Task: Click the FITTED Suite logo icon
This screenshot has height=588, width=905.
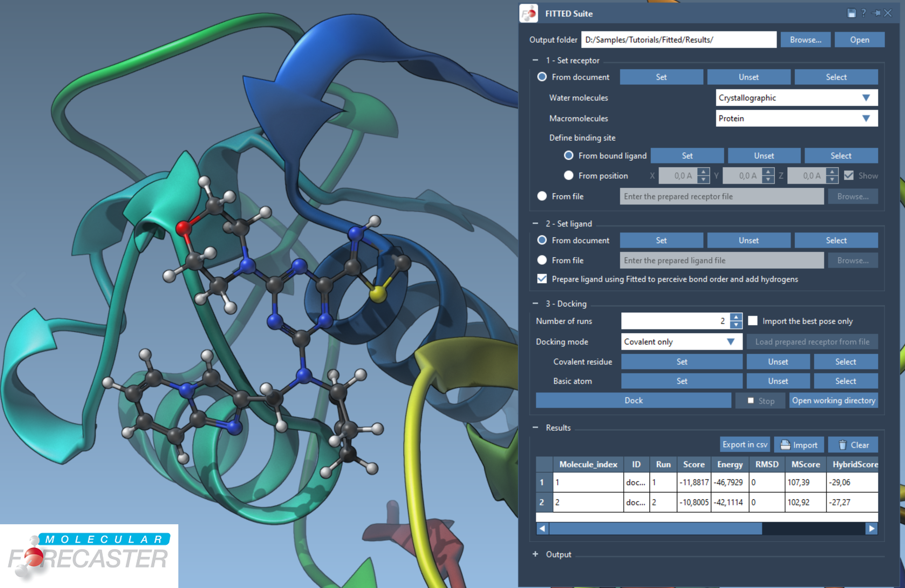Action: click(x=529, y=14)
